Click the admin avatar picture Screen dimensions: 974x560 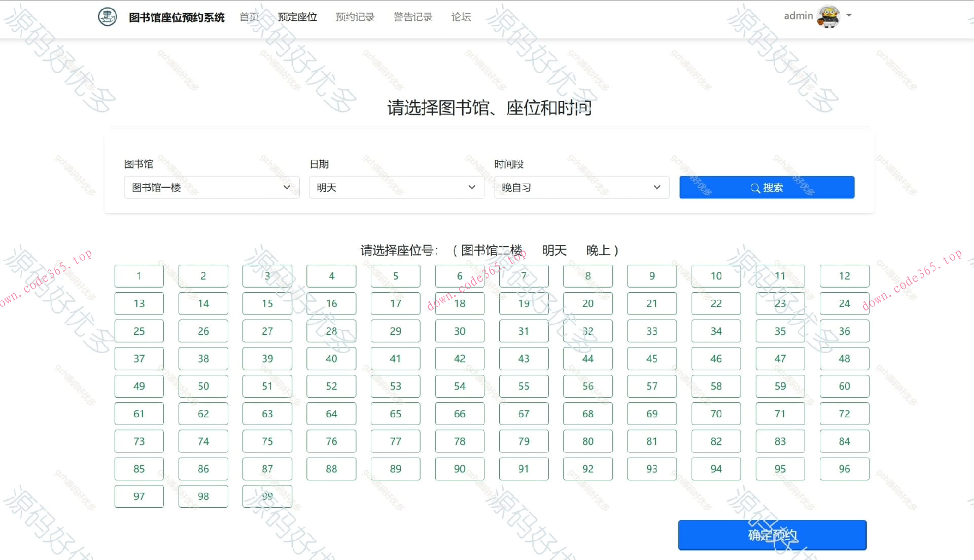(828, 16)
